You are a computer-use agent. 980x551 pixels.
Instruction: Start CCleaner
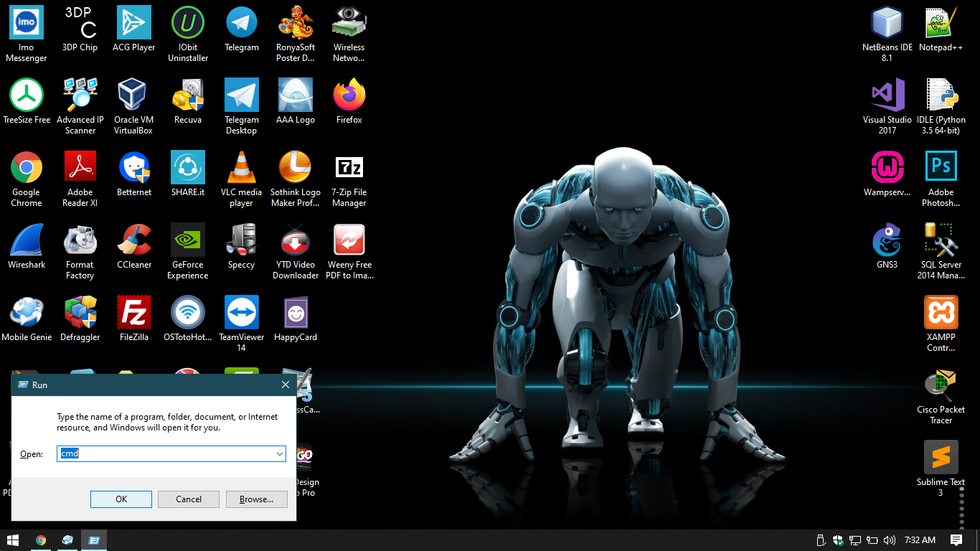tap(133, 240)
